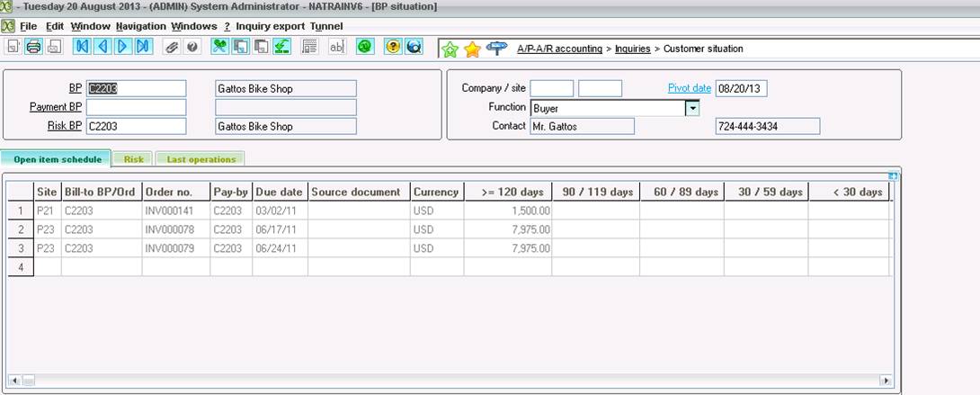
Task: Go to previous record arrow
Action: click(x=102, y=47)
